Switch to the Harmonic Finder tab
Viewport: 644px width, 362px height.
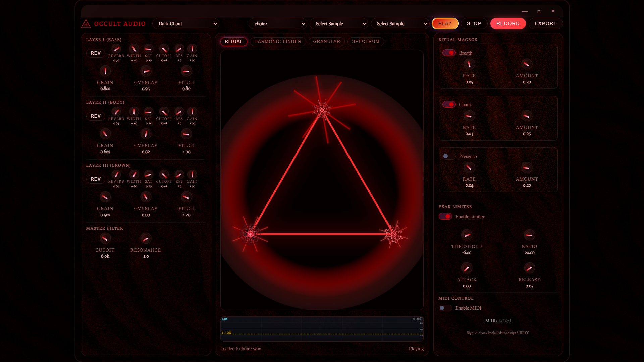coord(278,41)
